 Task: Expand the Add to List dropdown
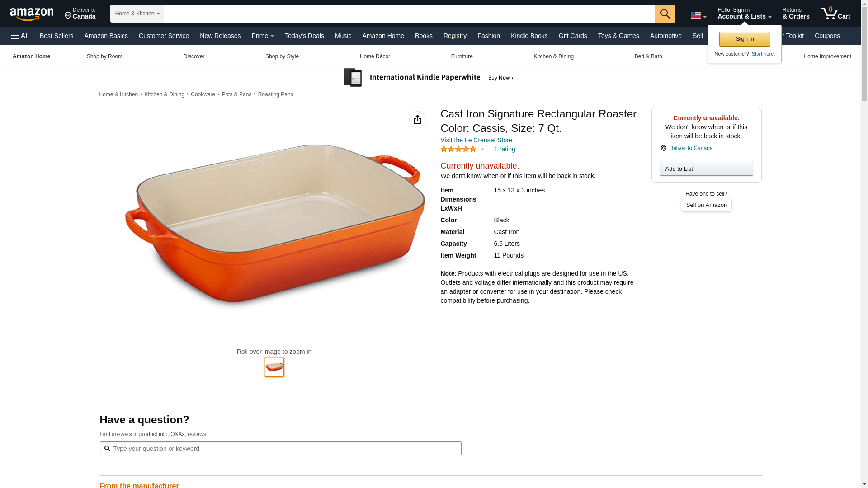pos(706,169)
